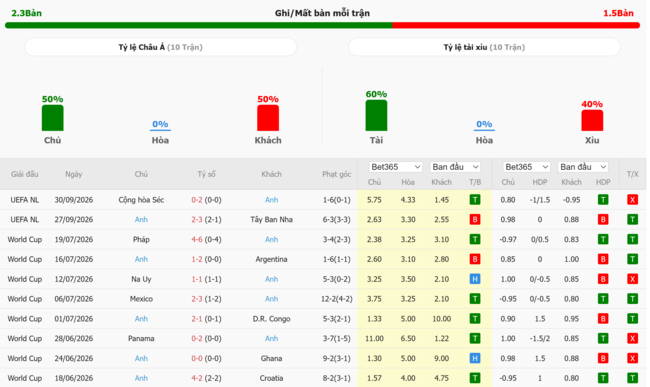Click the score 1-2 (0-0) vs Argentina
Viewport: 650px width, 387px height.
pyautogui.click(x=206, y=259)
